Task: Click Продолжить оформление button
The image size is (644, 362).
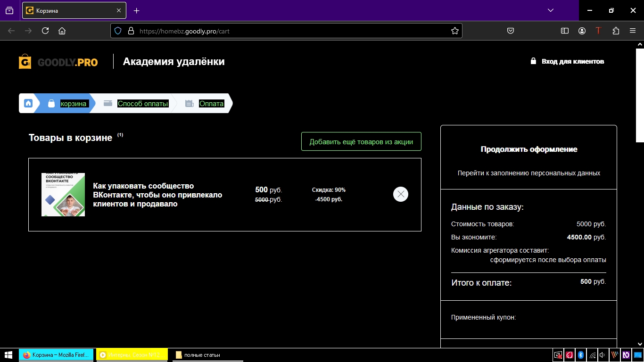Action: tap(529, 149)
